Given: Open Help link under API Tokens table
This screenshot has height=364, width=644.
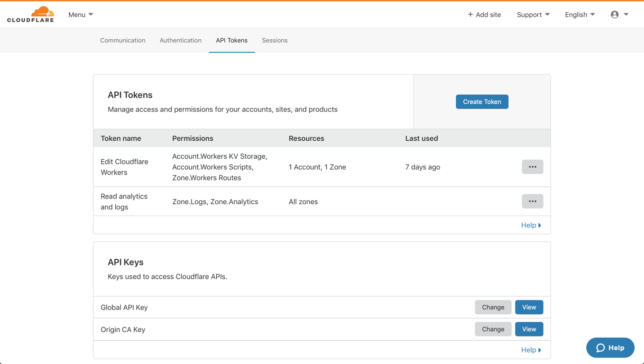Looking at the screenshot, I should click(531, 225).
